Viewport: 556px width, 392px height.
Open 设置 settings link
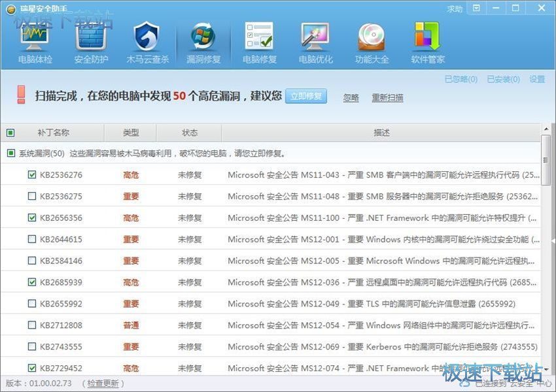[537, 79]
